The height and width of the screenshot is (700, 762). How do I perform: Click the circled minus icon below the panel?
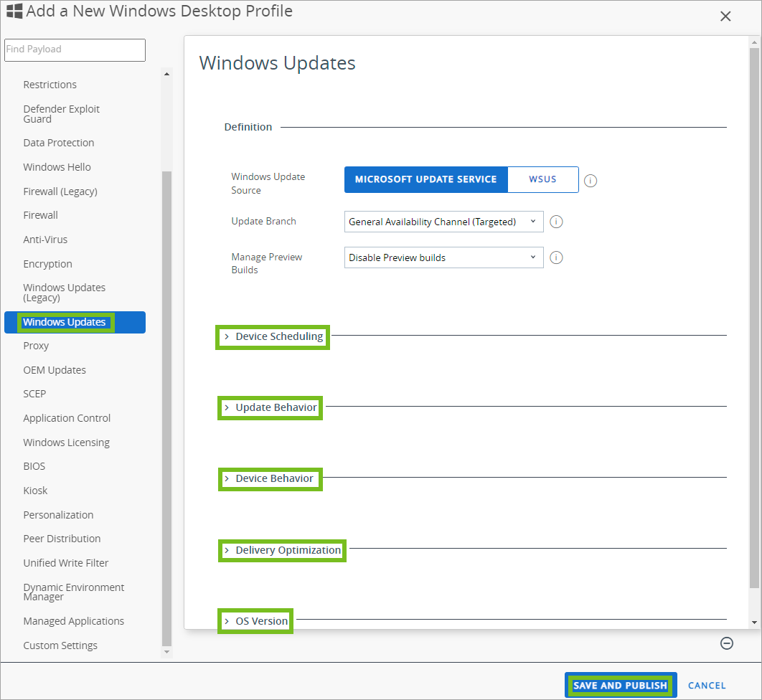pos(727,643)
